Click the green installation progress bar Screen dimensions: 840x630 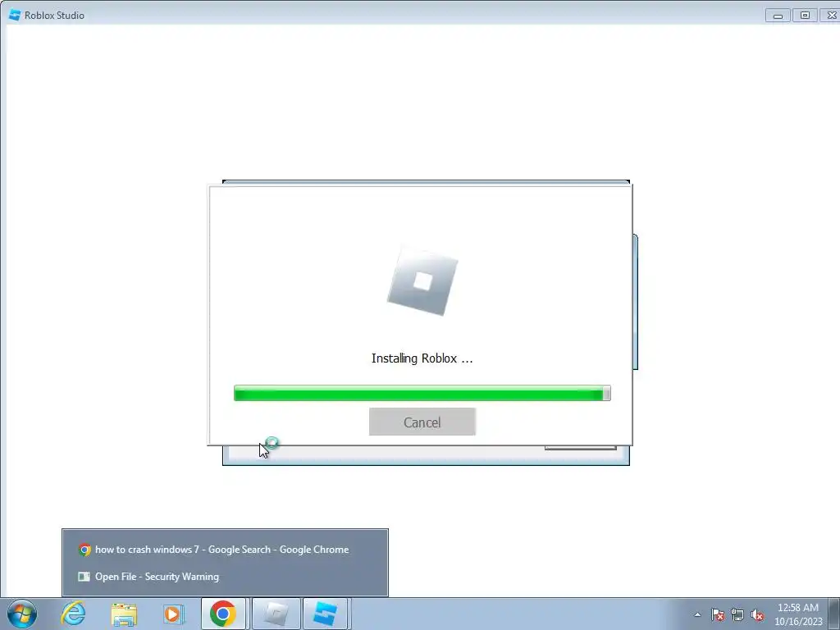tap(422, 393)
